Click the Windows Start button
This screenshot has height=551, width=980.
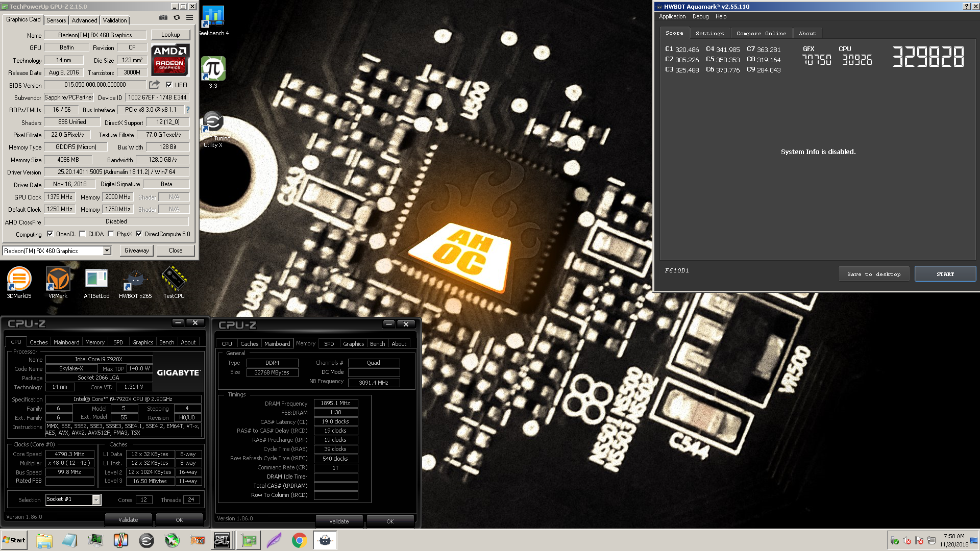14,540
